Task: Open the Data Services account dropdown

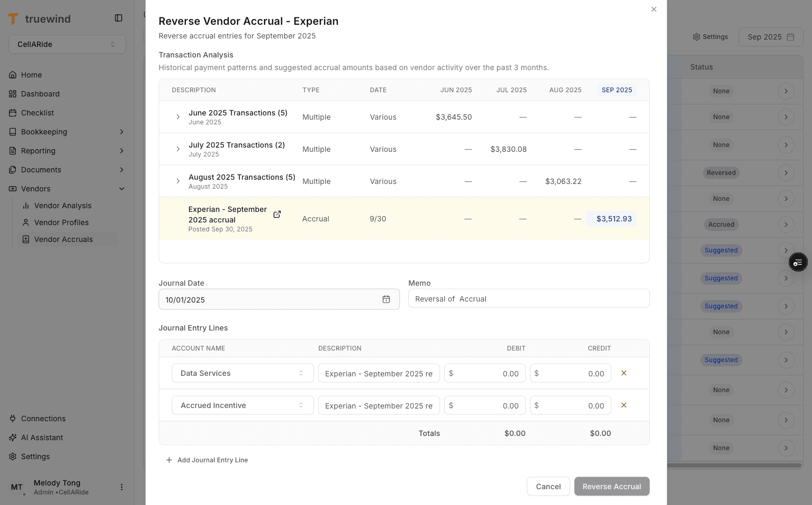Action: point(243,373)
